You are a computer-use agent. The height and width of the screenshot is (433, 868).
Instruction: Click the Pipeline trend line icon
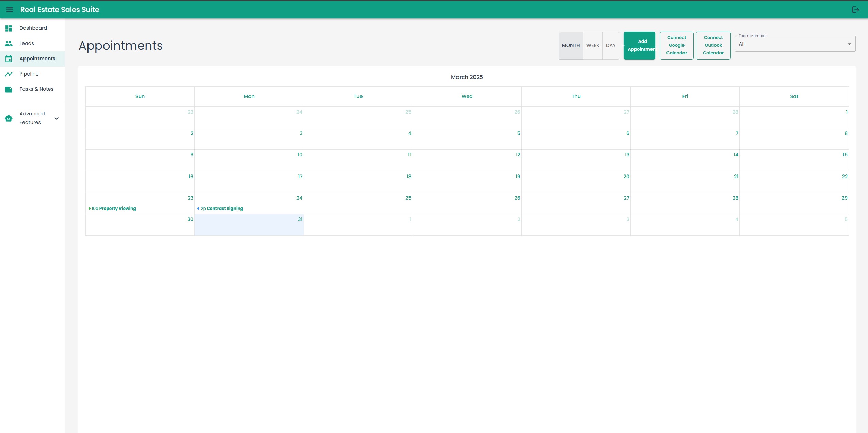(9, 74)
